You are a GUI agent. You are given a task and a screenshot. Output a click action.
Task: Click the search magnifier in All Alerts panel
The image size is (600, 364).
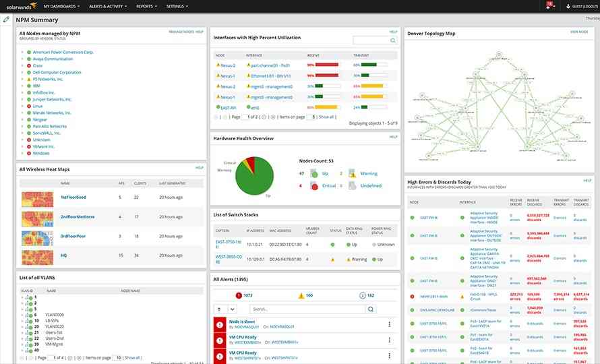point(370,309)
